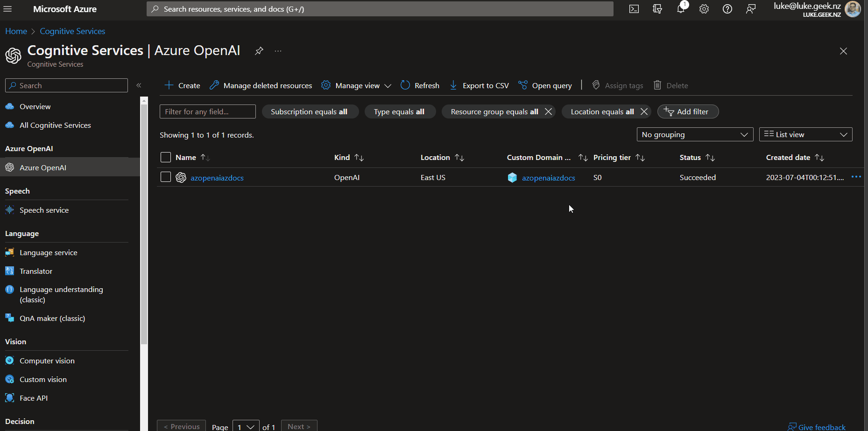Click Assign tags
The height and width of the screenshot is (431, 868).
pos(617,85)
